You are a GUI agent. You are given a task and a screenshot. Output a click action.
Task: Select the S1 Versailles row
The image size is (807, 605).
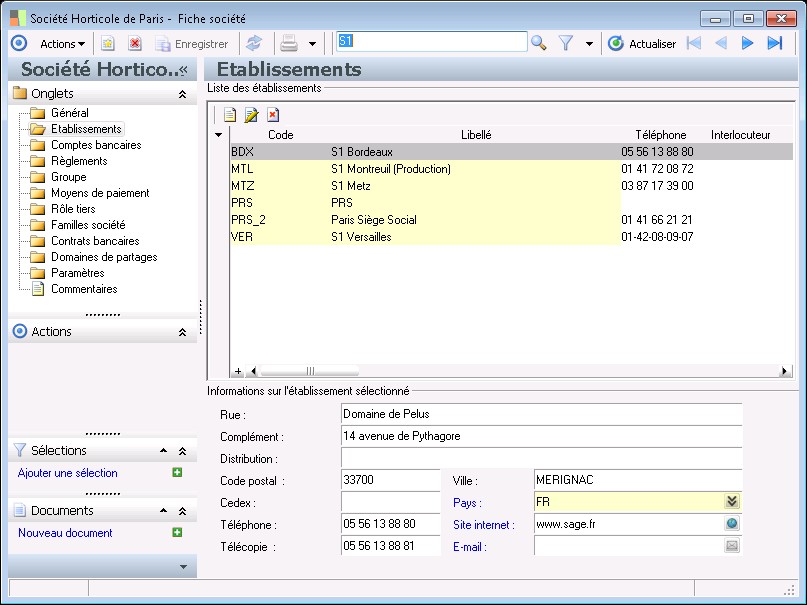[361, 237]
